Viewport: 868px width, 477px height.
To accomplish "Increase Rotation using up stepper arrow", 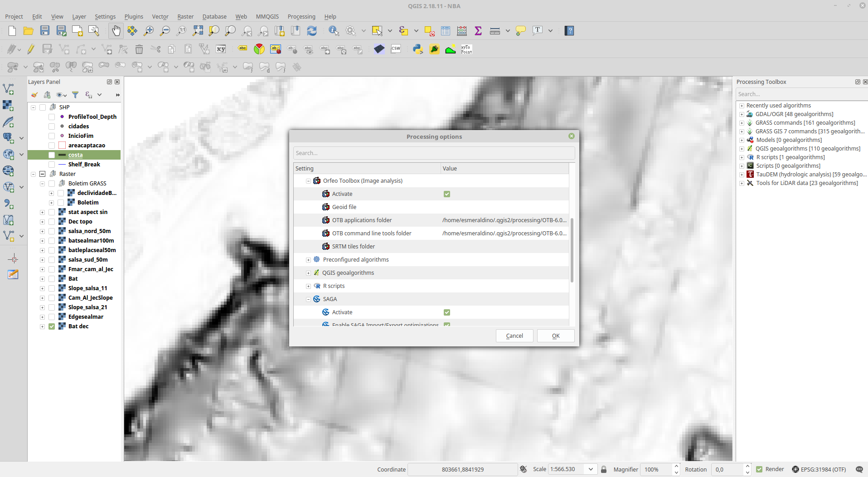I will (x=747, y=467).
